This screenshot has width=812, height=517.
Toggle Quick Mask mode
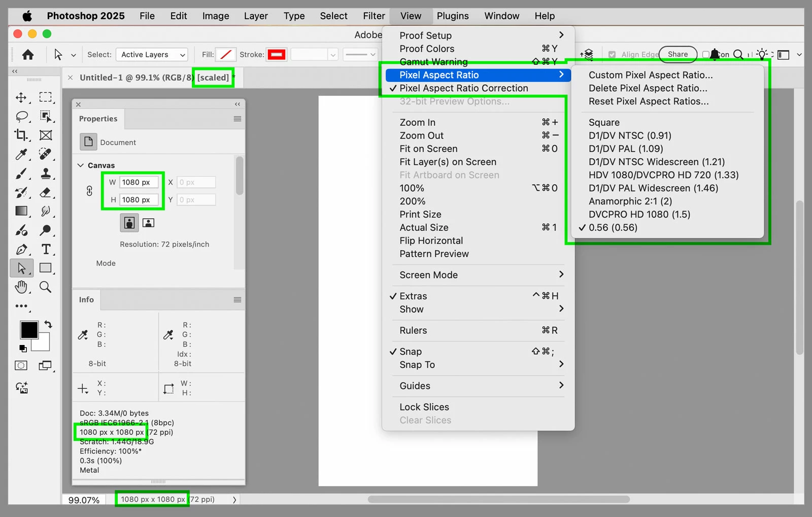21,365
